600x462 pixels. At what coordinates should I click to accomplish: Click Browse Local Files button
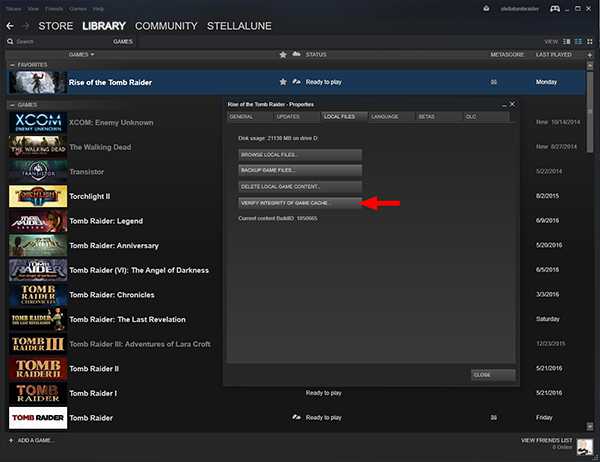[300, 155]
